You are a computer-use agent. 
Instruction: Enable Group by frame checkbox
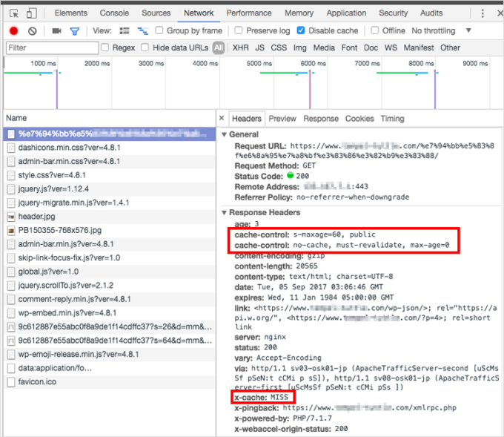point(159,30)
